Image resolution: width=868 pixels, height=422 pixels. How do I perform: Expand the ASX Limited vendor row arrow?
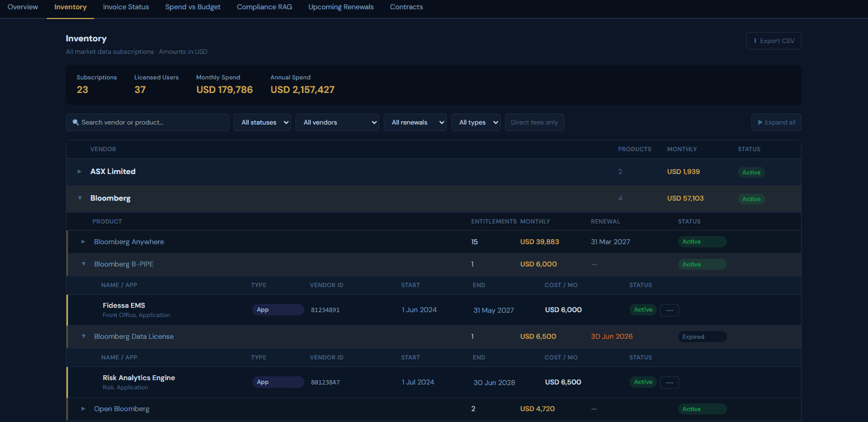tap(79, 171)
